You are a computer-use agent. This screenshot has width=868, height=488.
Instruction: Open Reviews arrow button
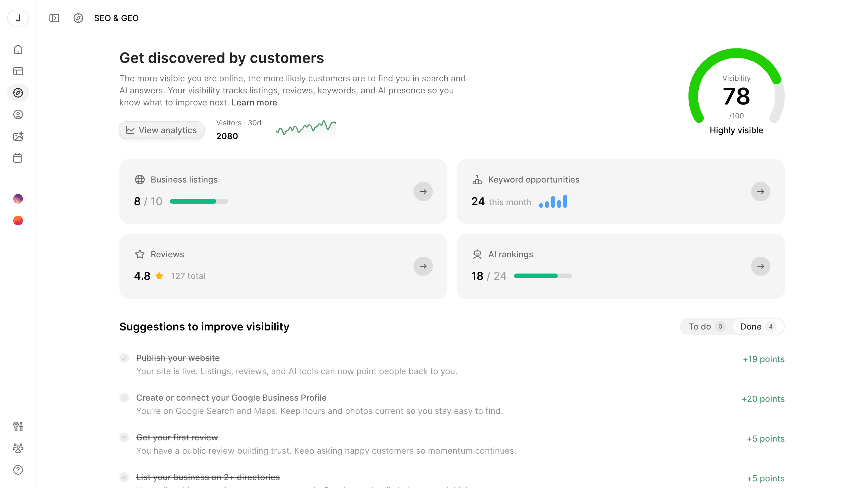click(423, 266)
